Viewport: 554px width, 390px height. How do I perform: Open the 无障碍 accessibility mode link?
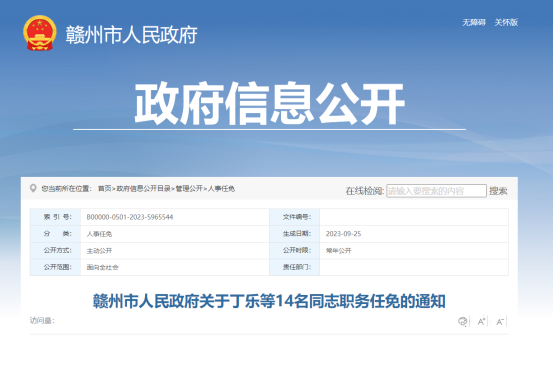474,23
